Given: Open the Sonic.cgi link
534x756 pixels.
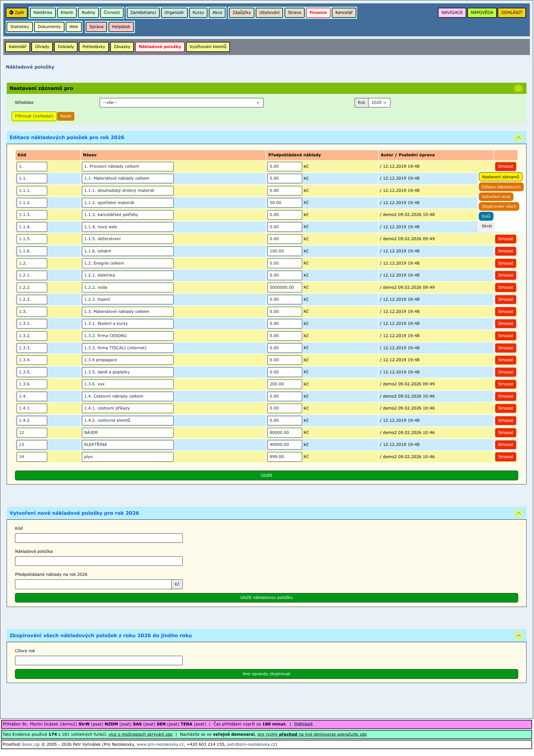Looking at the screenshot, I should click(31, 744).
